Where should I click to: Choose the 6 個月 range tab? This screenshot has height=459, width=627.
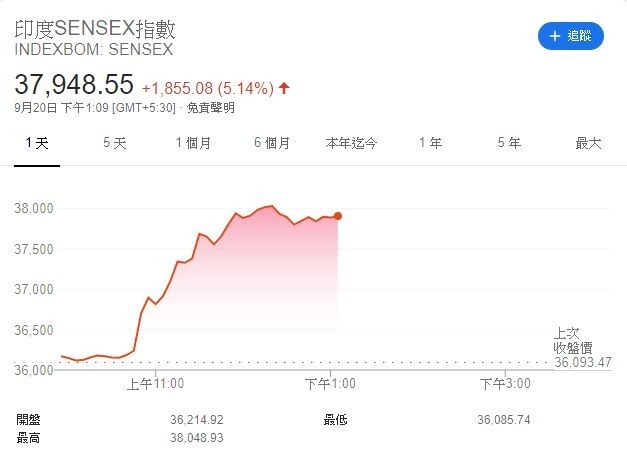tap(272, 143)
